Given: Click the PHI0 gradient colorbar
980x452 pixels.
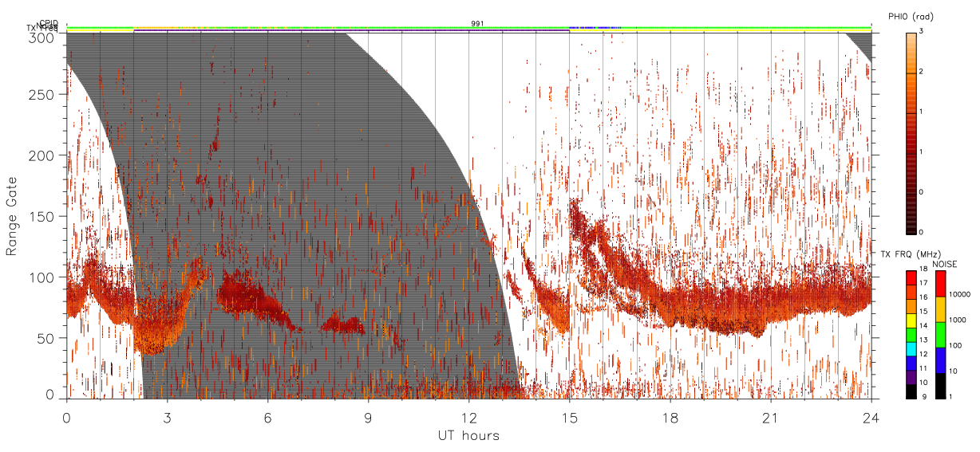Looking at the screenshot, I should tap(911, 132).
